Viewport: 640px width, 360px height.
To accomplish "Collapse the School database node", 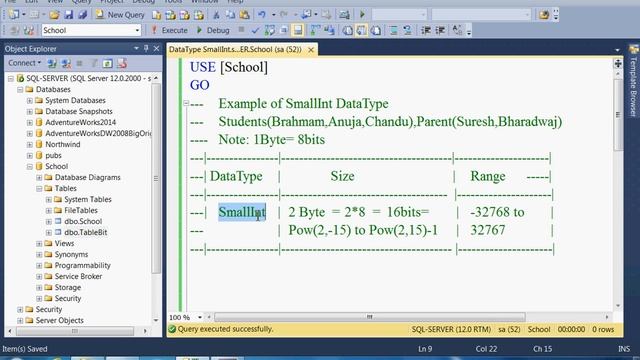I will pos(30,167).
